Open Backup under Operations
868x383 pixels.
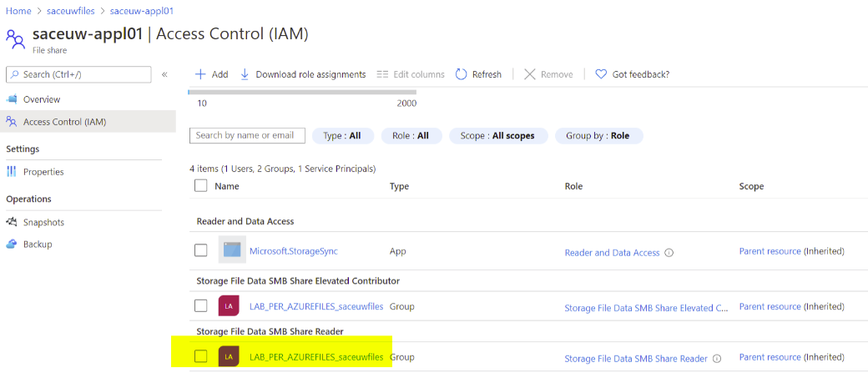pos(38,244)
